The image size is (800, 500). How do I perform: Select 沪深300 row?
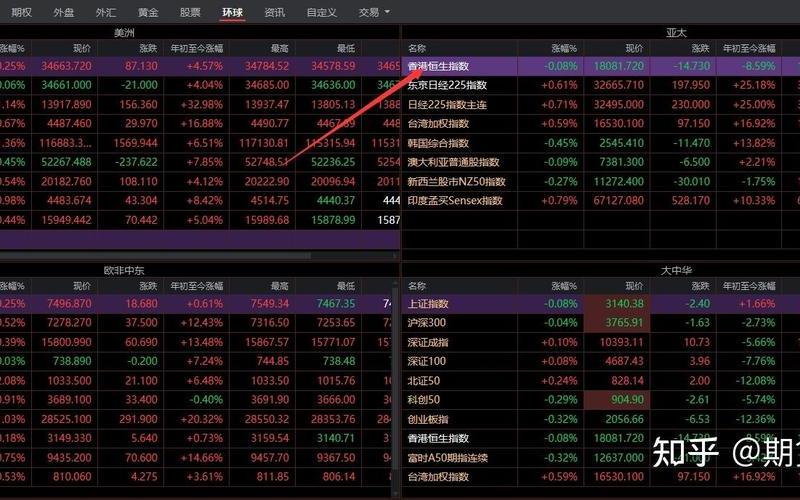[x=601, y=323]
